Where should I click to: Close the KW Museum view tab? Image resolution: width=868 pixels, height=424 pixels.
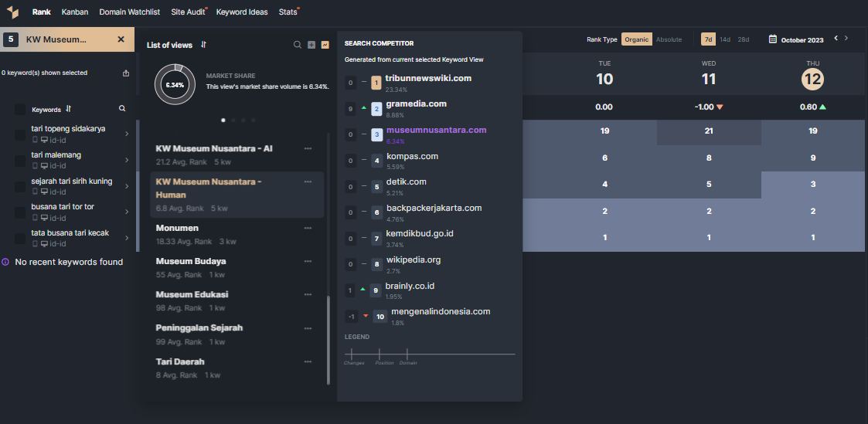click(121, 39)
